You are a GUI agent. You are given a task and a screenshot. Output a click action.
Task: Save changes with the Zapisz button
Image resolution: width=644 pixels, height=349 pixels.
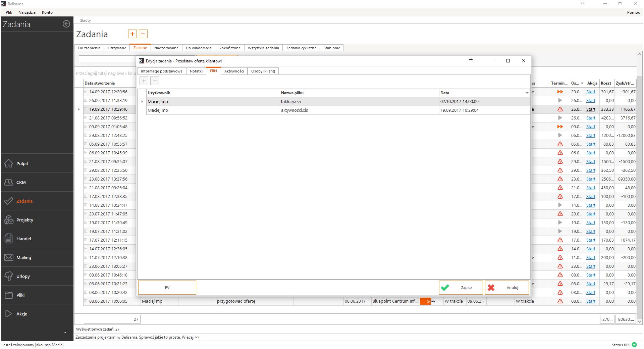pos(461,288)
